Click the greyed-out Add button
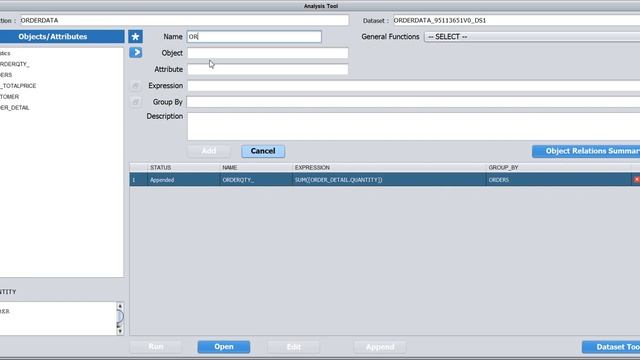640x360 pixels. point(209,151)
